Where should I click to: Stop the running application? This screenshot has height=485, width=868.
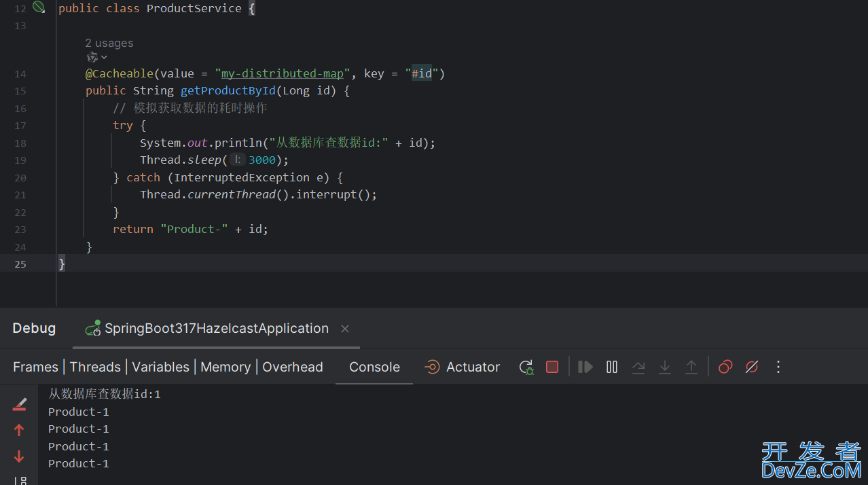(552, 367)
